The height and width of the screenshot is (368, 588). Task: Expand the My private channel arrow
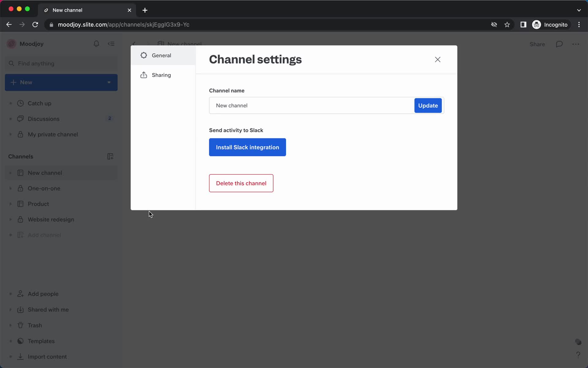(10, 134)
